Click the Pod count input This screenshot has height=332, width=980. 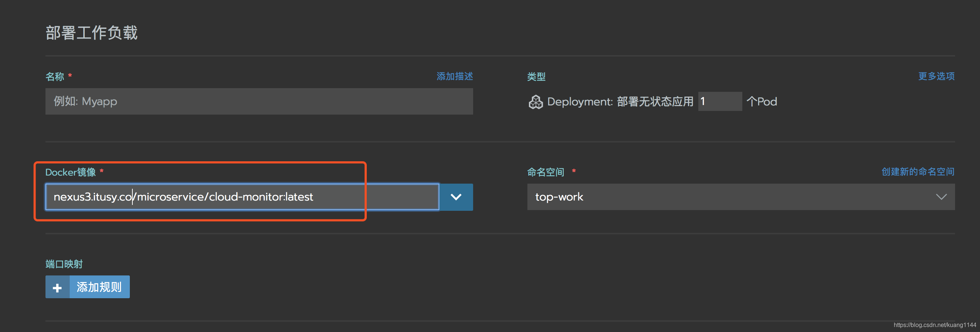[x=720, y=101]
